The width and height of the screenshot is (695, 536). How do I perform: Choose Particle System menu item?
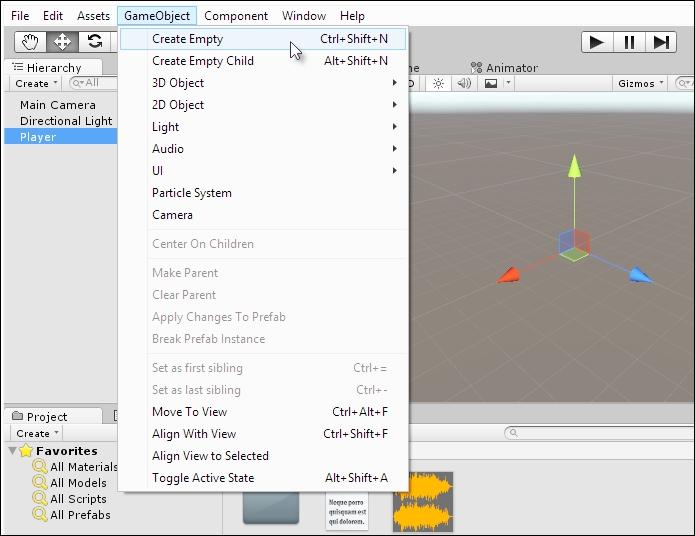point(263,193)
